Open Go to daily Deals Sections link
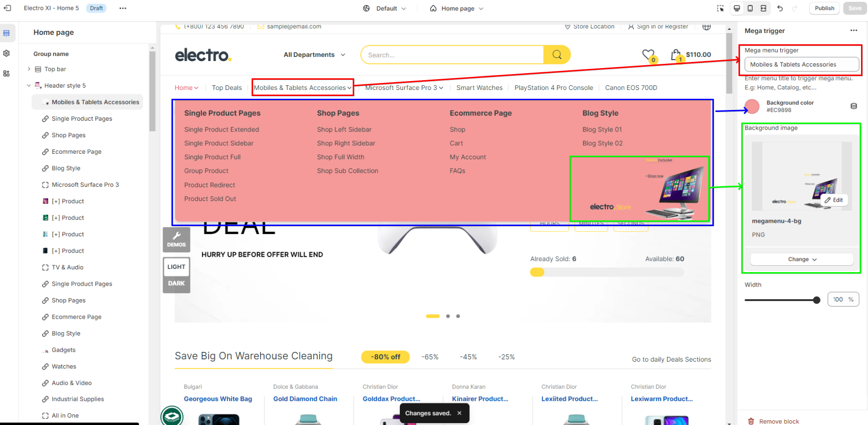The image size is (868, 425). pyautogui.click(x=671, y=359)
